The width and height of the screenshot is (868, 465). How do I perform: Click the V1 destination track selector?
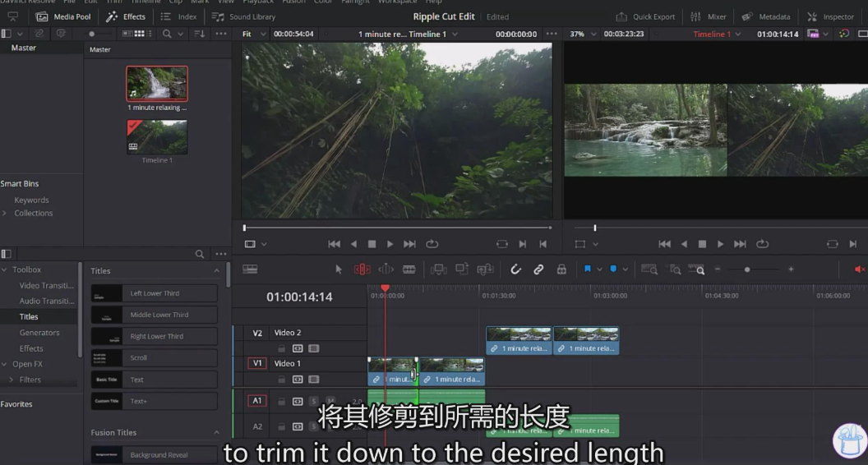[257, 363]
